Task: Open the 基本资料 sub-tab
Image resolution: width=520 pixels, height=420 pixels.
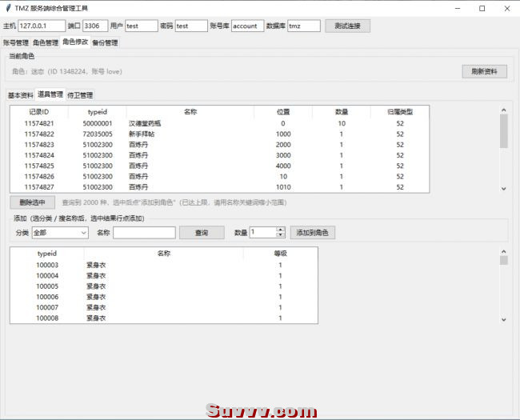Action: pos(21,95)
